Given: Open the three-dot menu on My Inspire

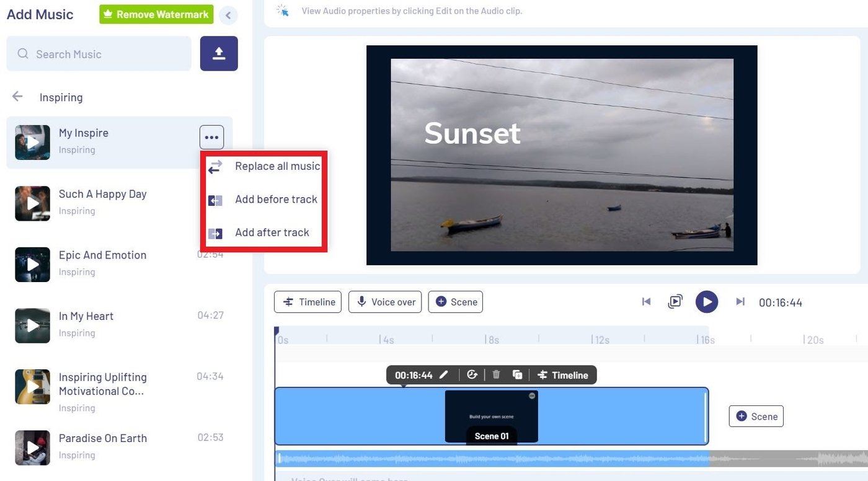Looking at the screenshot, I should click(x=211, y=137).
